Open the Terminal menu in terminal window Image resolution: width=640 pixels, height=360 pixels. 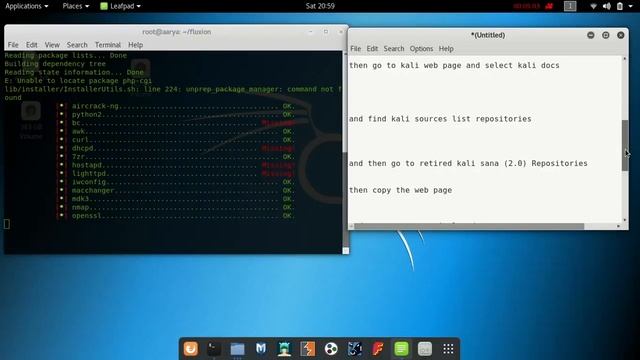pos(108,45)
